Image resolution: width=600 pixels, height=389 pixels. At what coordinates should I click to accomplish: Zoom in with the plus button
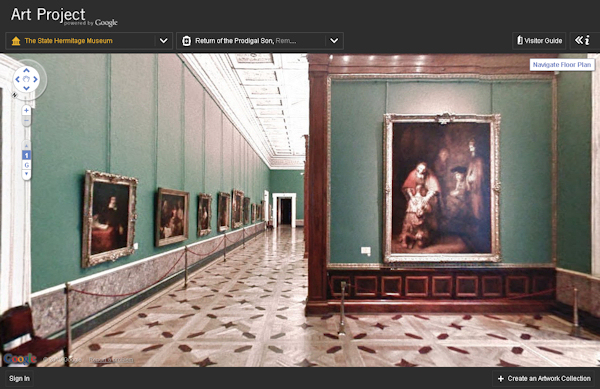(x=26, y=111)
